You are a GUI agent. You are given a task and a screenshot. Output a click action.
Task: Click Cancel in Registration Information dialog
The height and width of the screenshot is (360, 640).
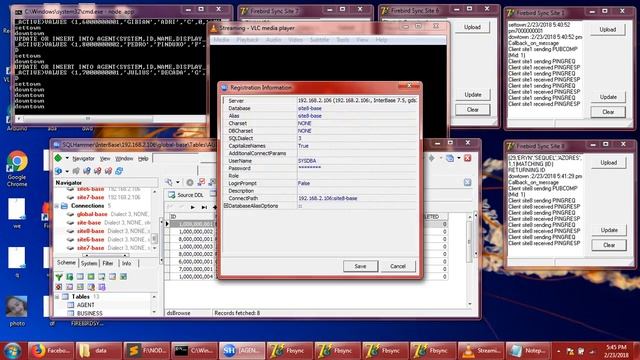(x=398, y=266)
